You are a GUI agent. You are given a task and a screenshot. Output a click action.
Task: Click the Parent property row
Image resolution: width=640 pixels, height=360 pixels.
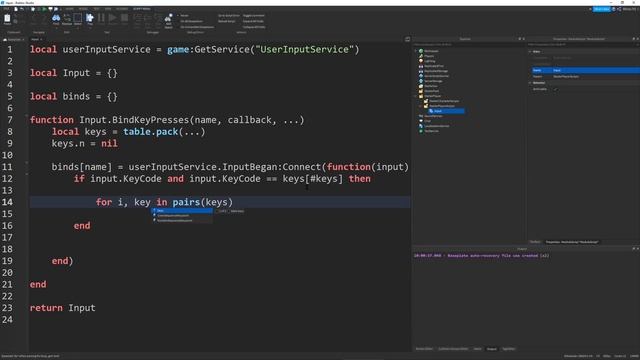pyautogui.click(x=586, y=76)
